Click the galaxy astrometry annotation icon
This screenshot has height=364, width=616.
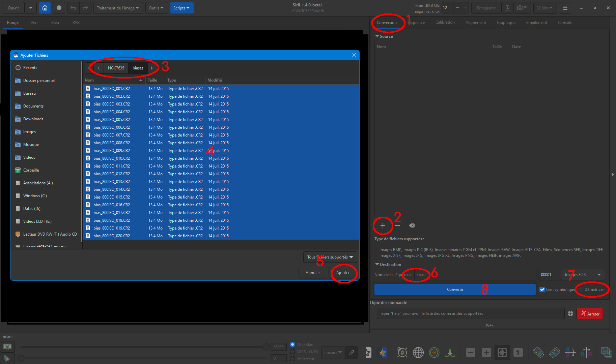click(x=402, y=353)
